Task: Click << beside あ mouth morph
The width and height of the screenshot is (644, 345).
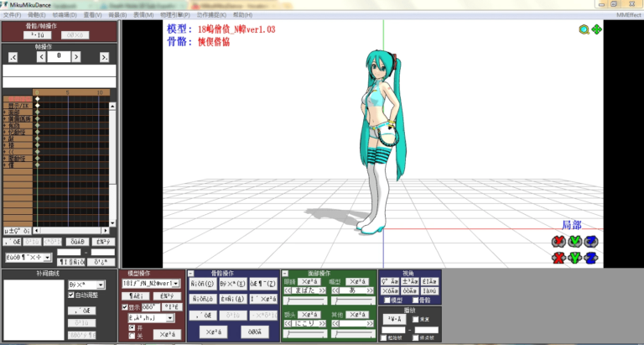Action: (335, 290)
